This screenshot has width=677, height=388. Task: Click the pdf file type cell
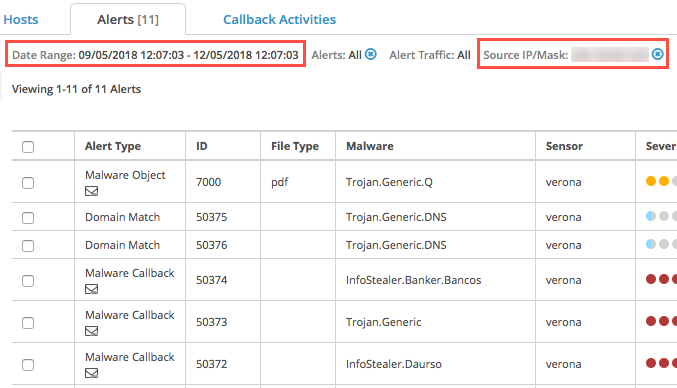point(279,183)
